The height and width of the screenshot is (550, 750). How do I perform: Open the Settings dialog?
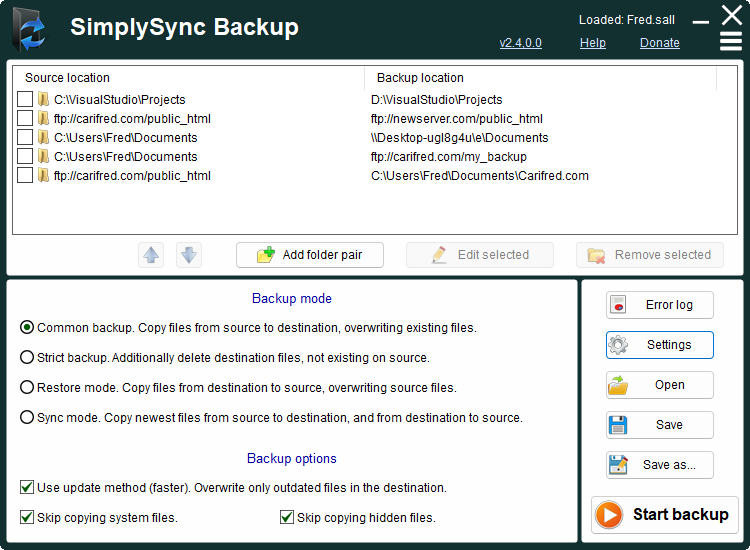pos(659,345)
